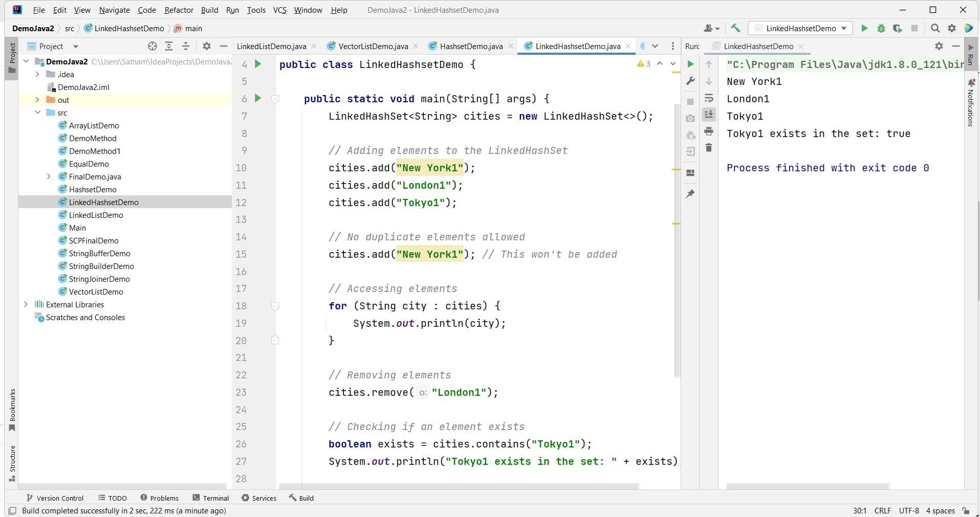Toggle scroll to end in the Run console

tap(709, 114)
